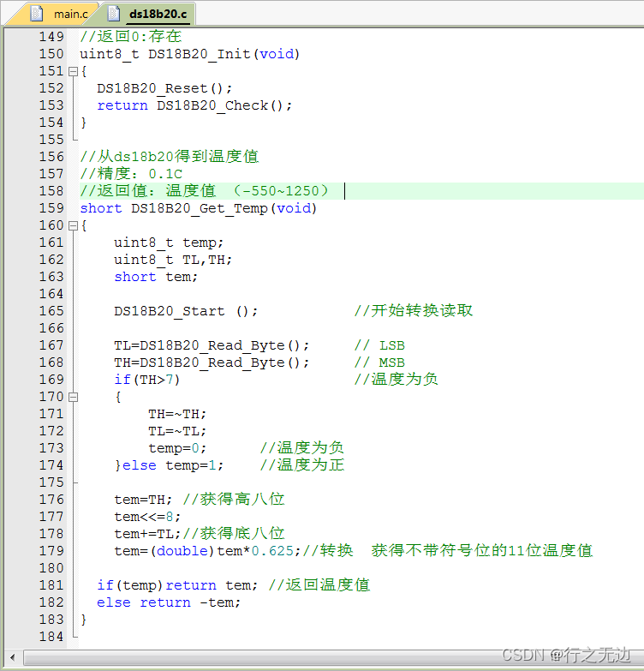Click on 'DS18B20_Get_Temp' function name
Viewport: 644px width, 671px height.
(200, 208)
